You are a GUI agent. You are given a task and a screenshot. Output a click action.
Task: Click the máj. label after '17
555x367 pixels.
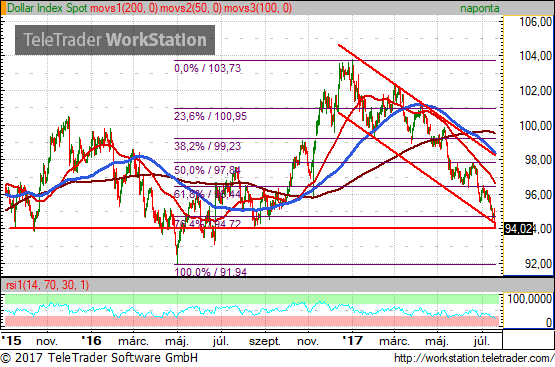pos(437,342)
